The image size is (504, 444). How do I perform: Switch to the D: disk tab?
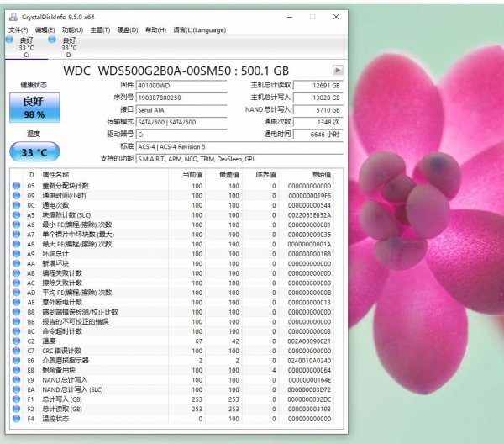[x=69, y=47]
